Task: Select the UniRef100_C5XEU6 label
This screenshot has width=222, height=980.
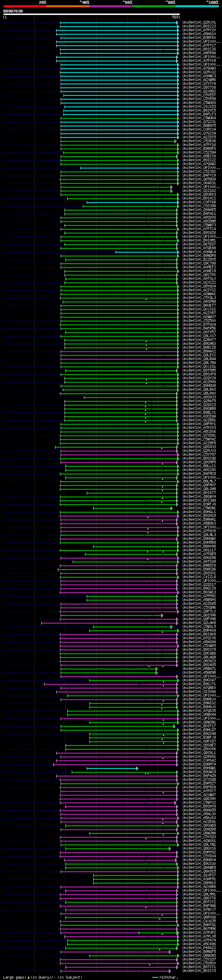Action: [199, 141]
